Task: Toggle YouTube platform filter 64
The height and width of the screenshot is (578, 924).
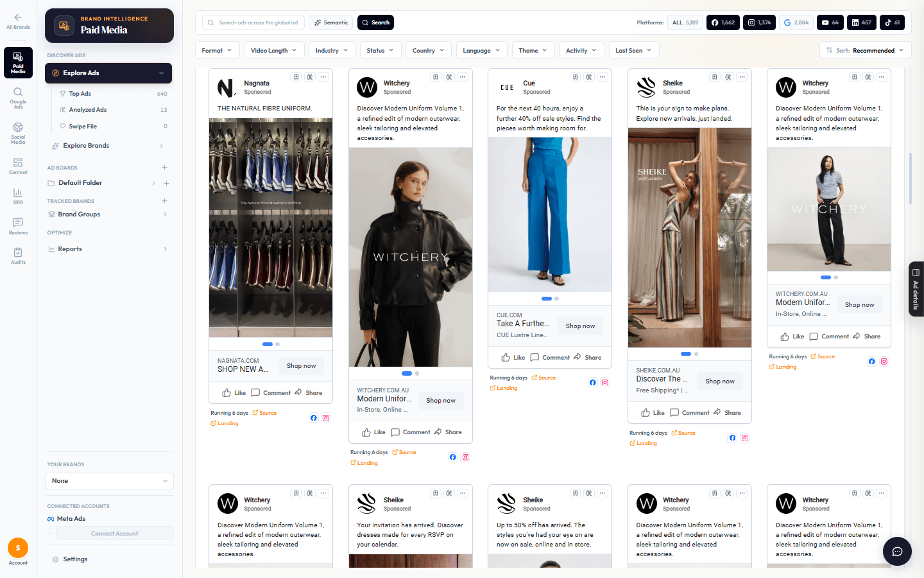Action: pyautogui.click(x=830, y=22)
